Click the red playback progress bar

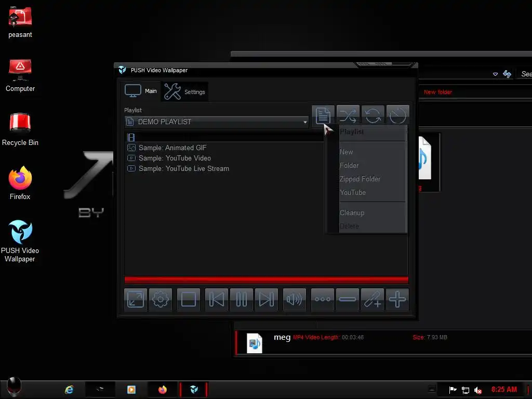(267, 280)
